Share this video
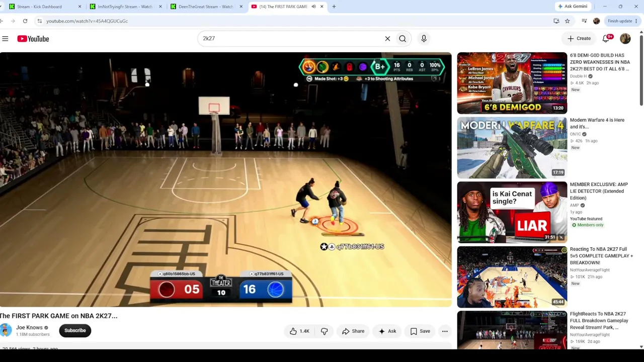 pos(353,331)
